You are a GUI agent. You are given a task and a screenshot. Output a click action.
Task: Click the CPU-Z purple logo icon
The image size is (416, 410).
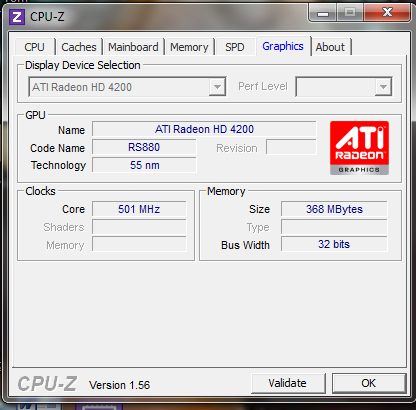coord(17,17)
